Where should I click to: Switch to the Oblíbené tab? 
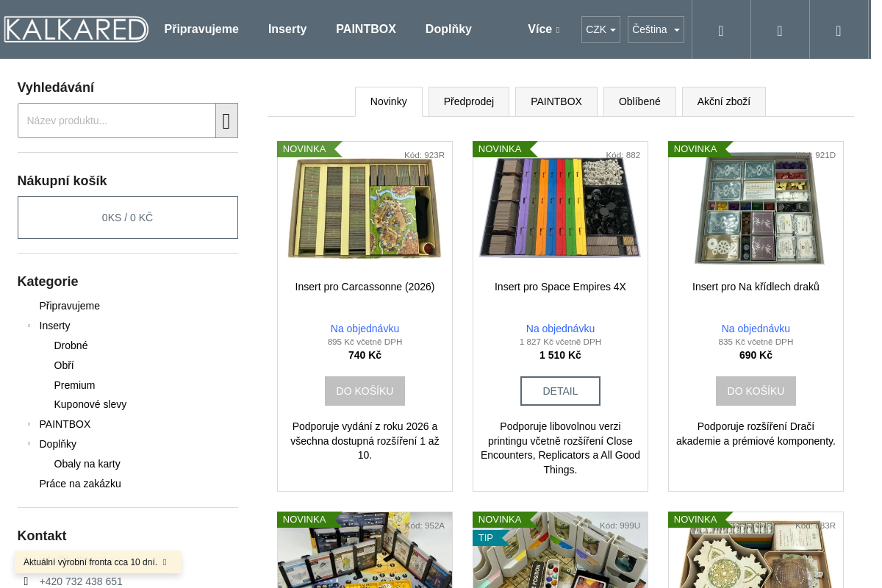[639, 101]
